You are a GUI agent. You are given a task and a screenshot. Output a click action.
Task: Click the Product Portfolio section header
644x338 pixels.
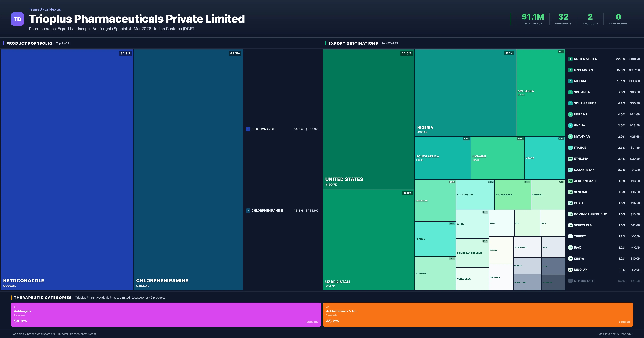pos(29,43)
